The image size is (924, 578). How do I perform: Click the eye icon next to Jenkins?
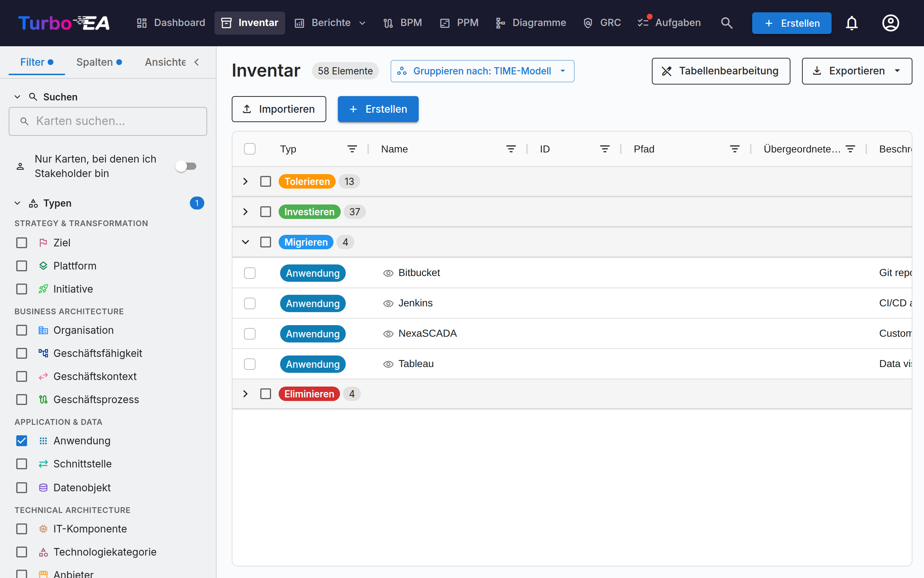(388, 303)
